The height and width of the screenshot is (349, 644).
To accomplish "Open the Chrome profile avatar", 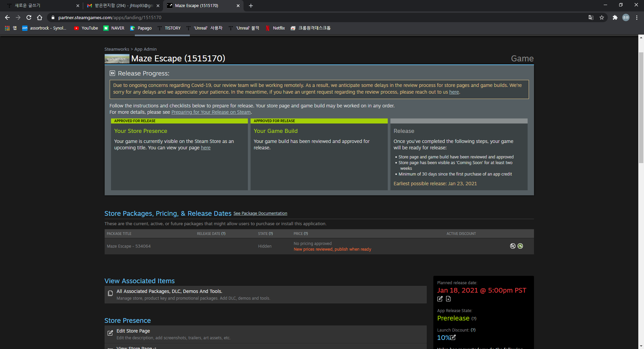I will (x=626, y=17).
